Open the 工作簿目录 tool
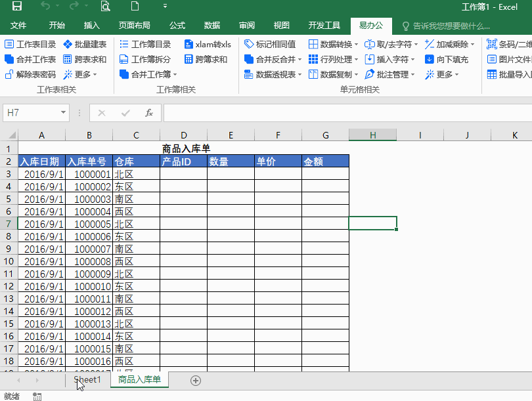The image size is (532, 401). point(145,45)
